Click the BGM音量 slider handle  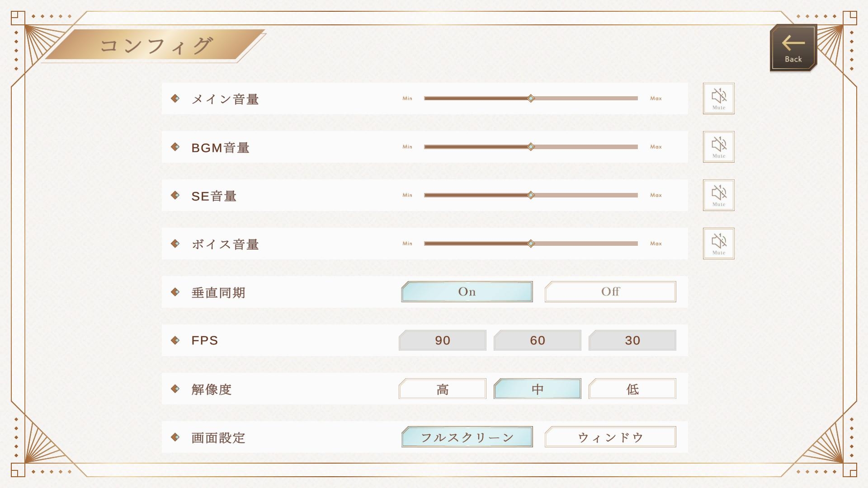coord(531,147)
